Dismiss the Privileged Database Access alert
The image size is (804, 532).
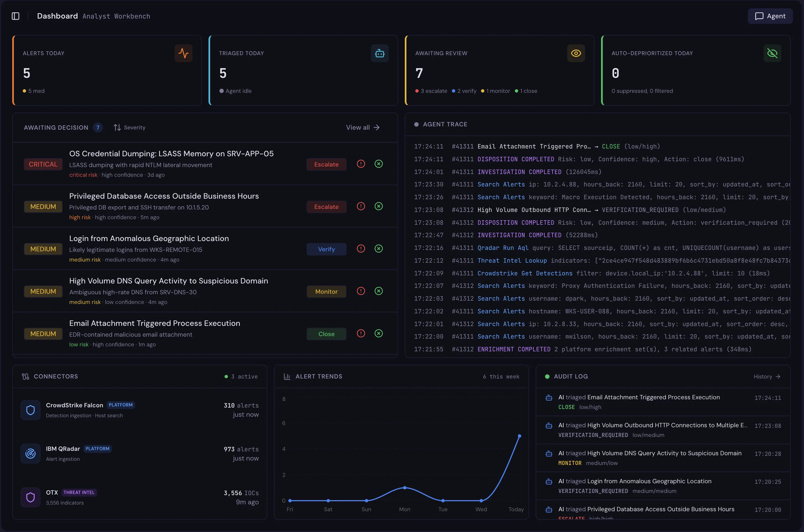pos(378,206)
